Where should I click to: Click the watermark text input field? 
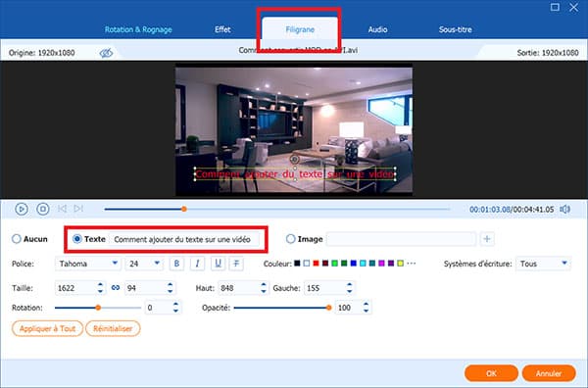tap(184, 239)
